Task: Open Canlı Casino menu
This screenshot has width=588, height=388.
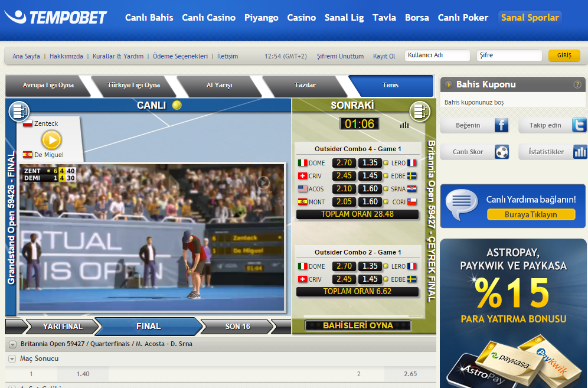Action: 208,18
